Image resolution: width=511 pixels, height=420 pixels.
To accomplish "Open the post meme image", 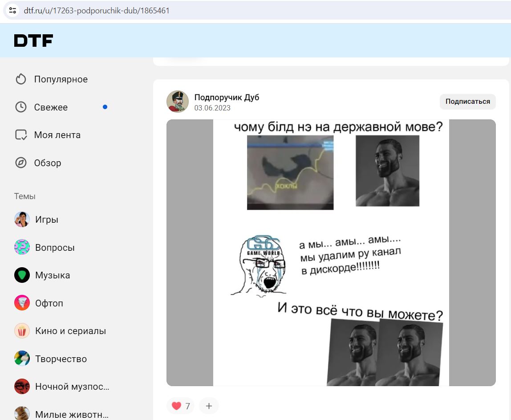I will point(331,253).
